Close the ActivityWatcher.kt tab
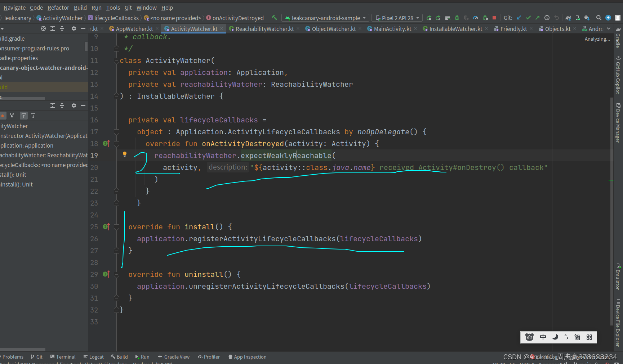 (222, 28)
